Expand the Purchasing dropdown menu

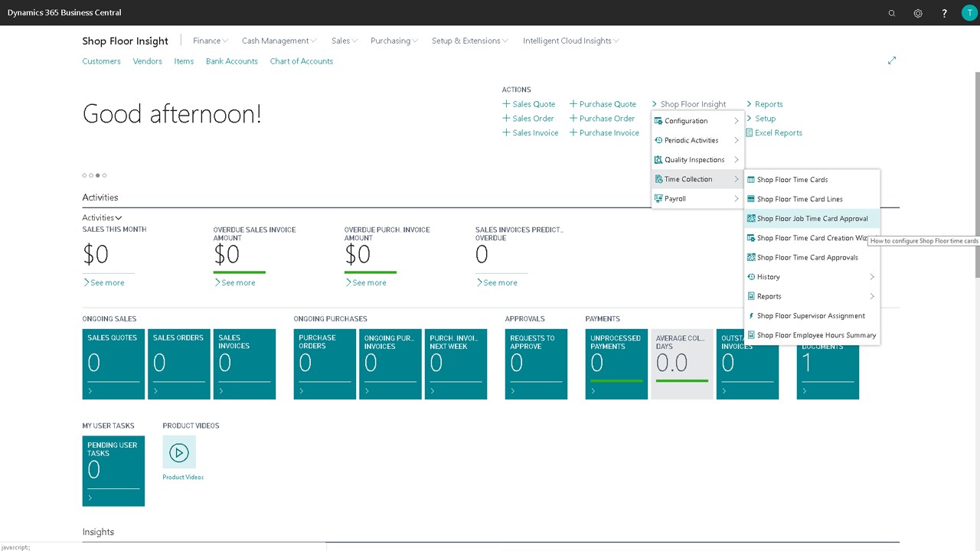(394, 41)
